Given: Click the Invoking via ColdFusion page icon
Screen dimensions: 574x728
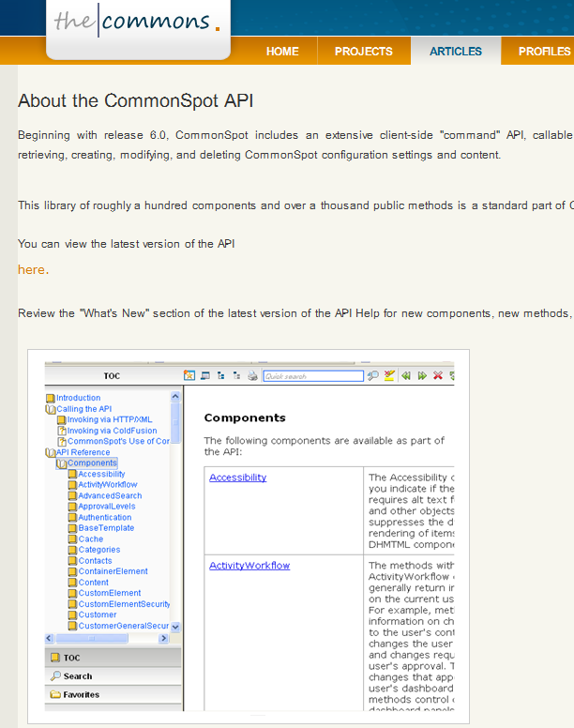Looking at the screenshot, I should click(x=62, y=431).
